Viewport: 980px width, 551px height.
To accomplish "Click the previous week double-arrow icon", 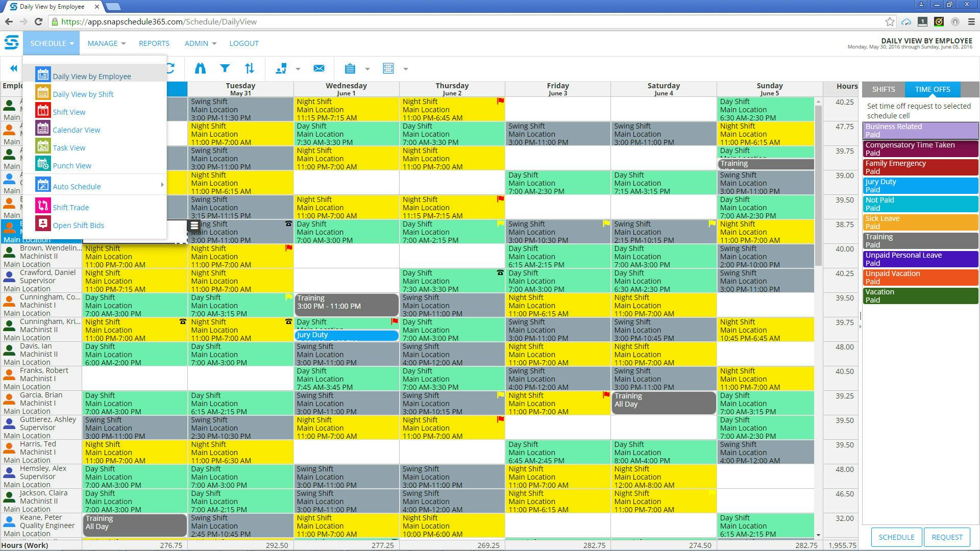I will [13, 68].
